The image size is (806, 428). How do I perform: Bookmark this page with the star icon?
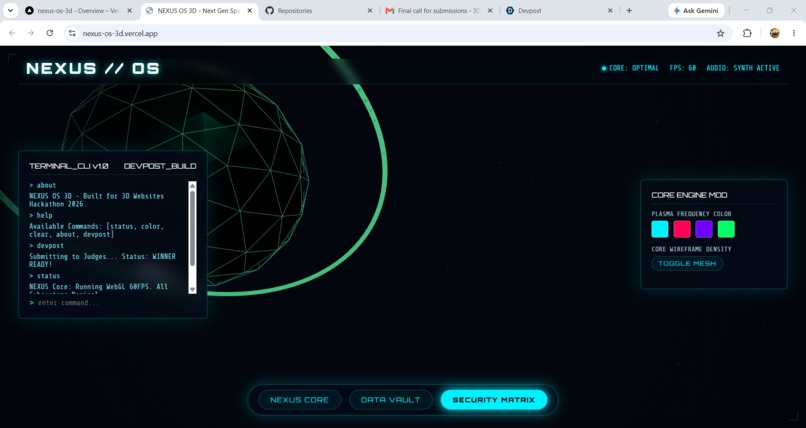coord(720,33)
